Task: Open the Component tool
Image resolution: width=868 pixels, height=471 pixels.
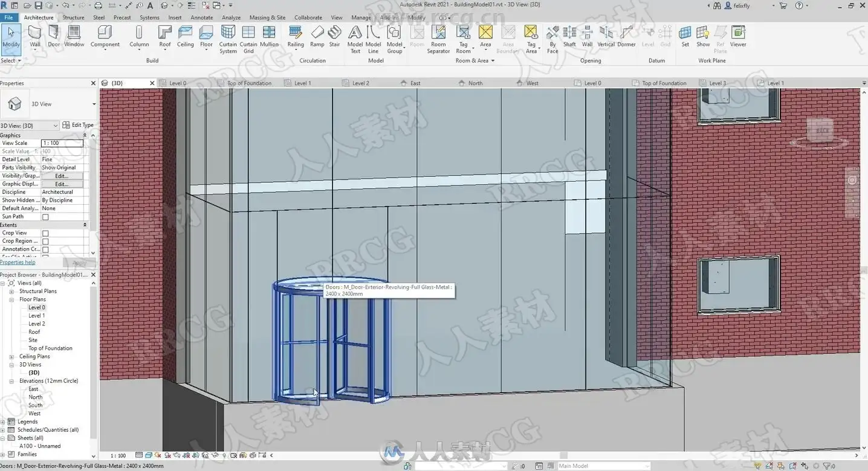Action: 105,37
